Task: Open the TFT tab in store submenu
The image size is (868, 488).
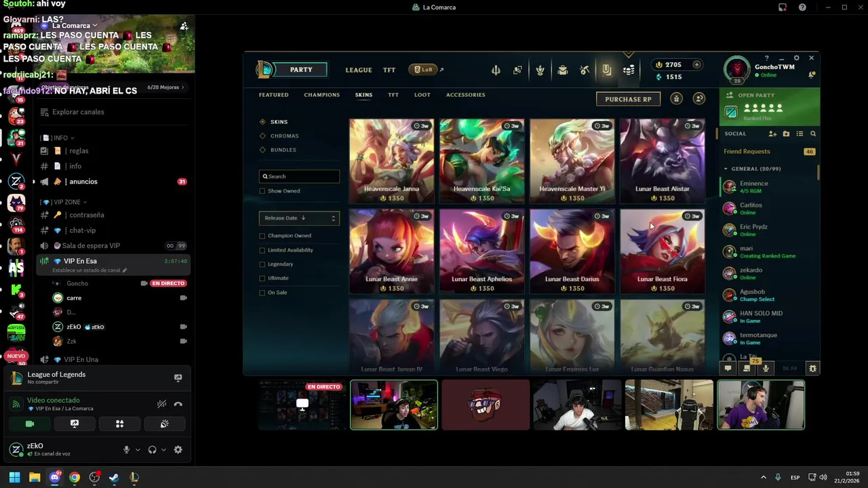Action: 393,95
